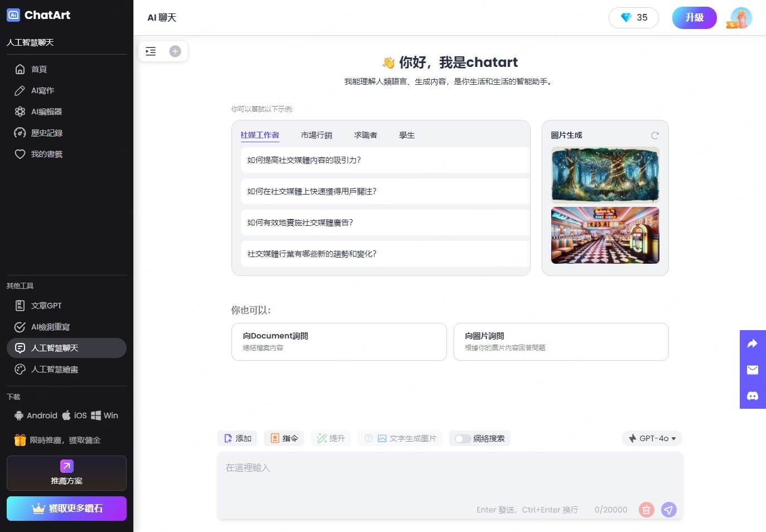Toggle the 網絡搜索 web search switch
Viewport: 766px width, 532px height.
463,439
